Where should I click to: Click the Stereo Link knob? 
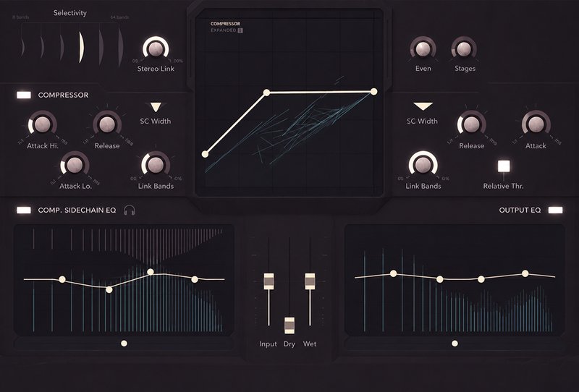(156, 48)
